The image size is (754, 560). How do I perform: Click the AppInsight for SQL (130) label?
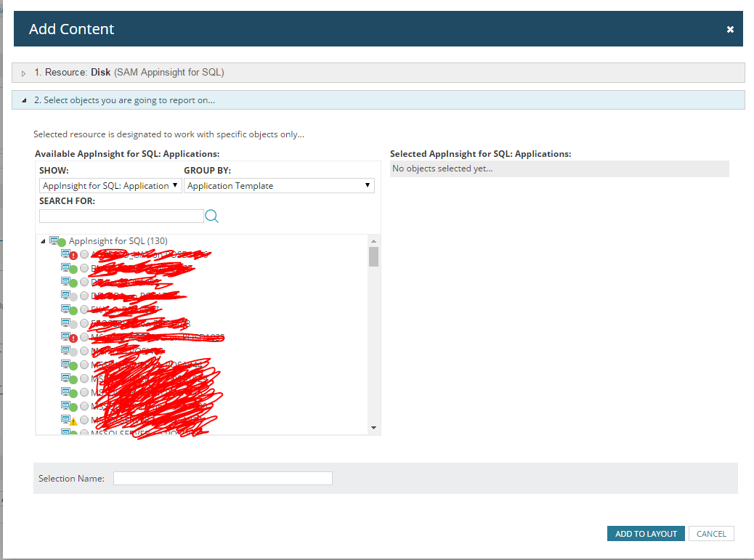tap(118, 241)
